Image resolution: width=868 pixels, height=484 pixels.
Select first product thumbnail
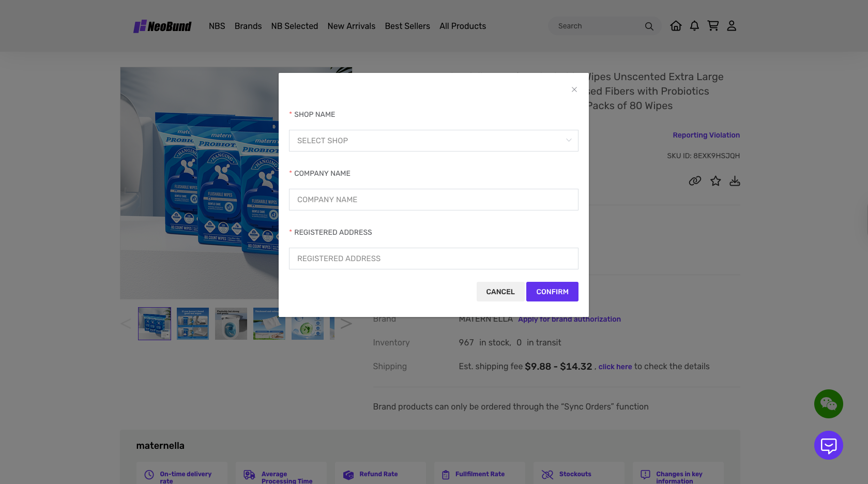click(155, 324)
